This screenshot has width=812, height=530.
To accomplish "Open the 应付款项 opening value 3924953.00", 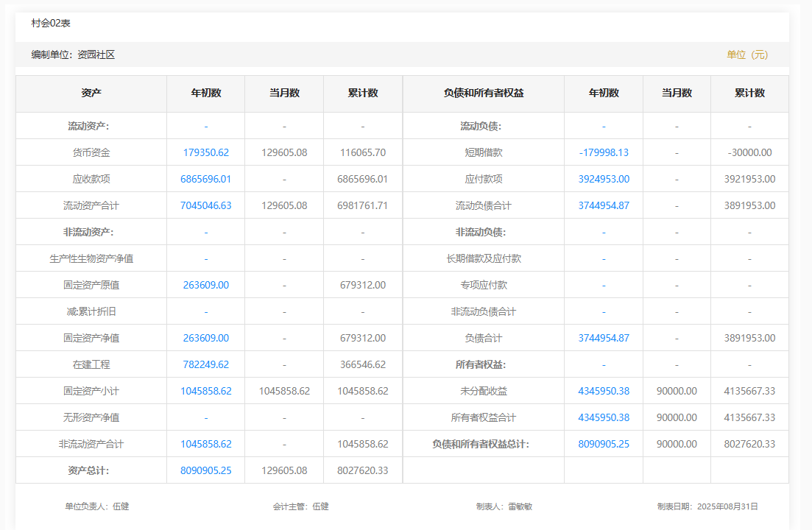I will 603,179.
